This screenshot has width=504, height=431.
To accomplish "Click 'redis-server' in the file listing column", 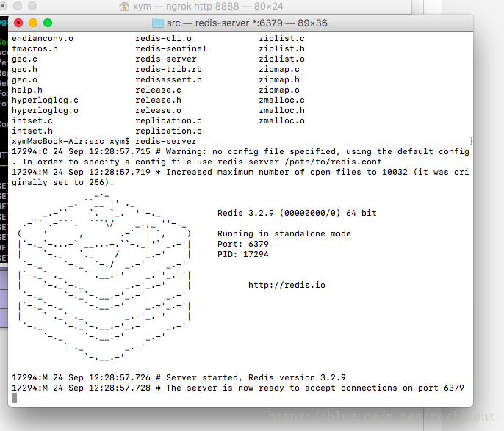I will coord(166,59).
